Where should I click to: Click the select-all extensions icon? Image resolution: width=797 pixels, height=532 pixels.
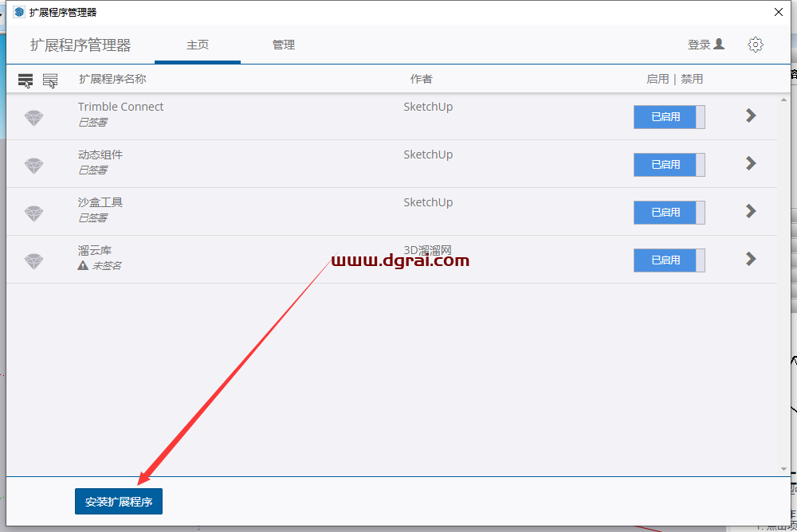[26, 80]
